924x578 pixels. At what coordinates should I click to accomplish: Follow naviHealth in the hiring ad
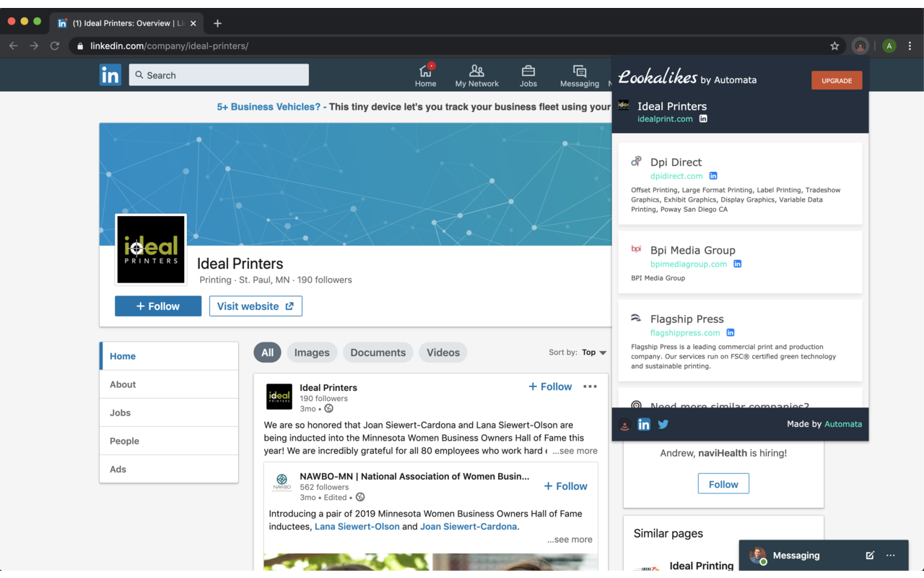[723, 484]
